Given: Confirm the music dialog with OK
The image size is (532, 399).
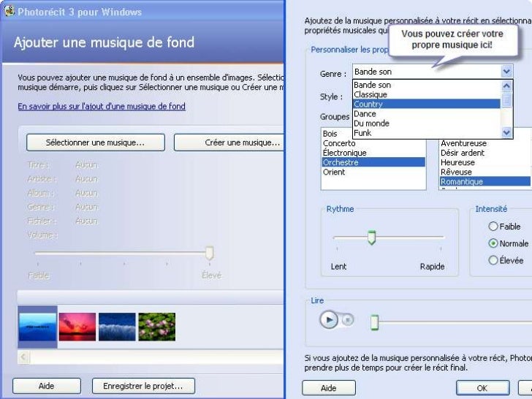Looking at the screenshot, I should point(482,388).
